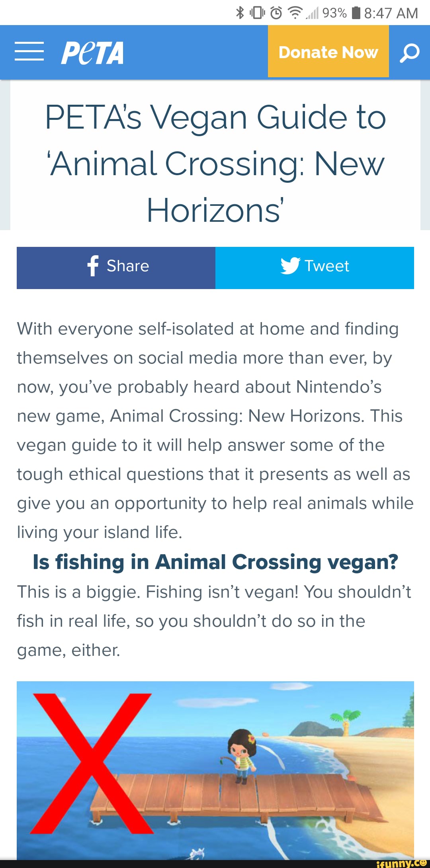Click the Donate Now button
The width and height of the screenshot is (430, 868).
328,52
